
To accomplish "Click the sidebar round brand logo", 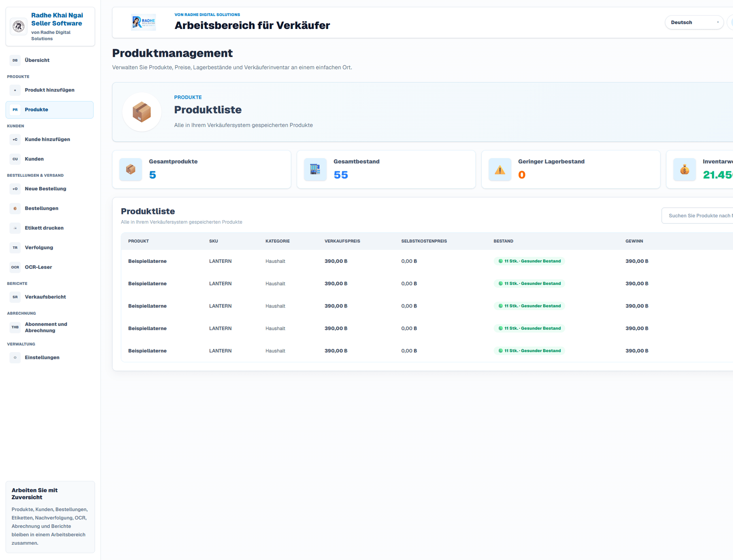I will (x=18, y=26).
